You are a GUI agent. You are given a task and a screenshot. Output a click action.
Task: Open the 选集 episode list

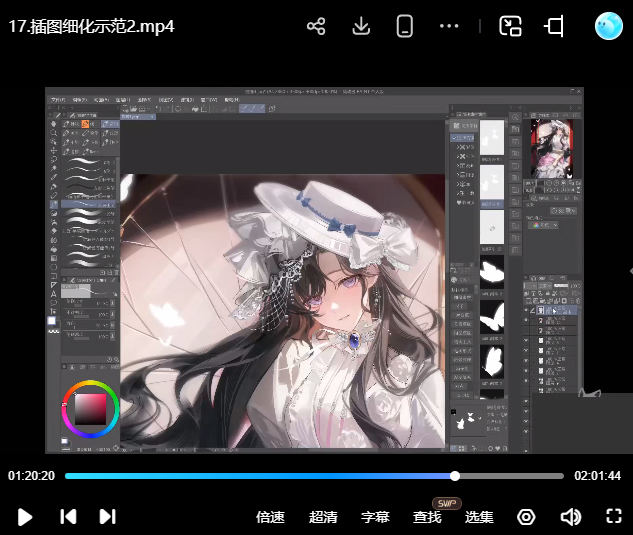pos(479,517)
